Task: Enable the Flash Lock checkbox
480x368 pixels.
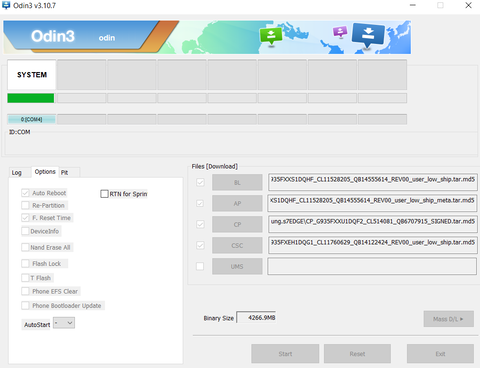Action: tap(25, 263)
